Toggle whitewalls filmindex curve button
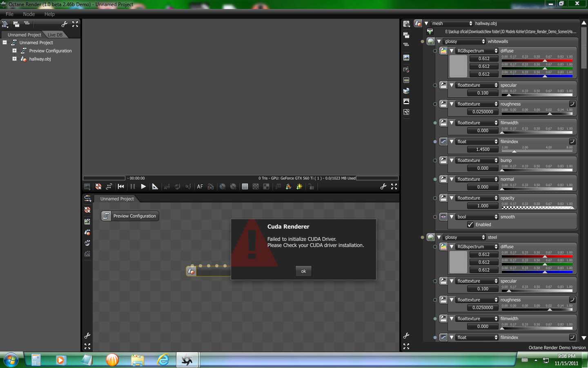 (572, 141)
